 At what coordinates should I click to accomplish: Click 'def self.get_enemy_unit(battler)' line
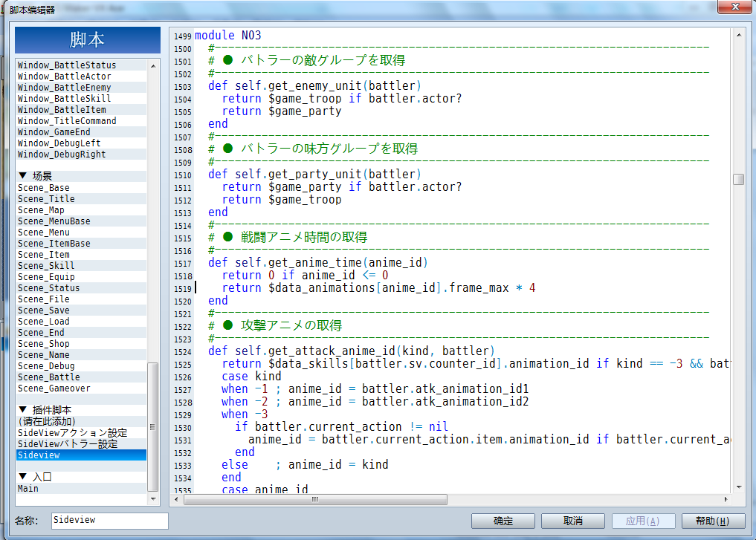pos(315,85)
